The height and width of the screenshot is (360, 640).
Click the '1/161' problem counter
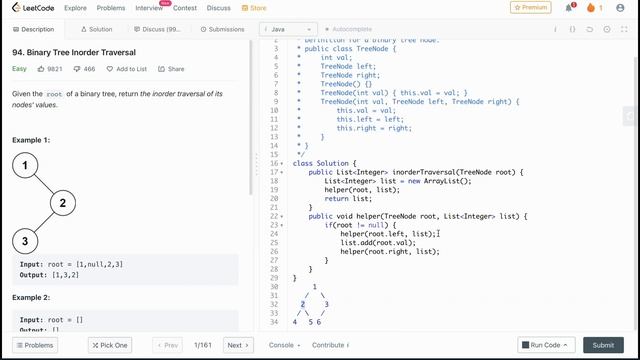203,345
